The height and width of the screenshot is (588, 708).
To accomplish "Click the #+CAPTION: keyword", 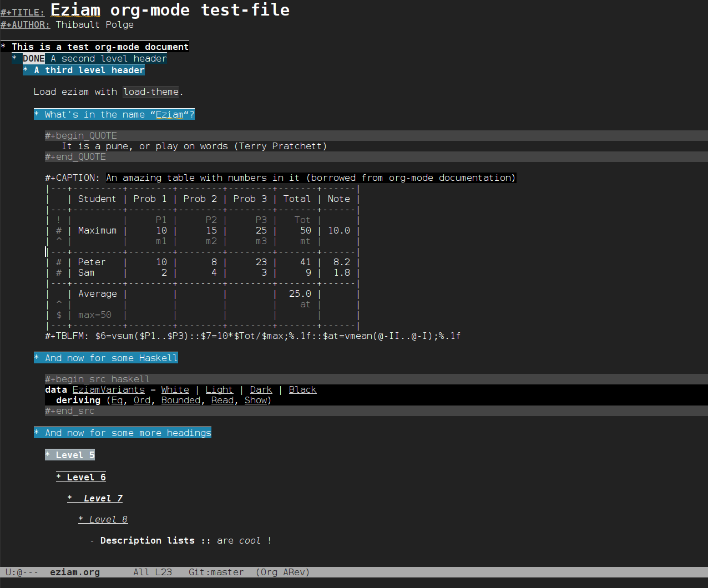I will pyautogui.click(x=73, y=178).
